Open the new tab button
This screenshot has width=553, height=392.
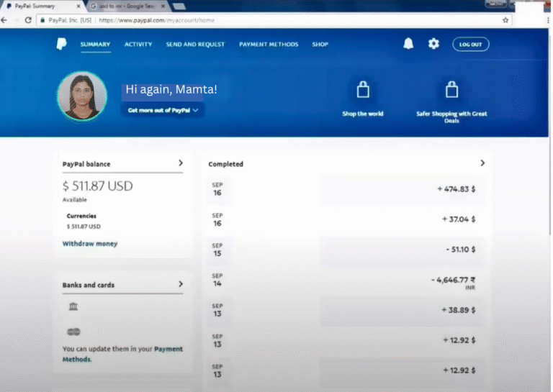point(179,6)
